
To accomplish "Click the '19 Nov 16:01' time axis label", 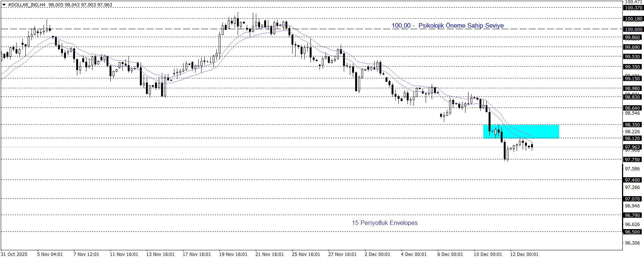I will click(x=233, y=254).
